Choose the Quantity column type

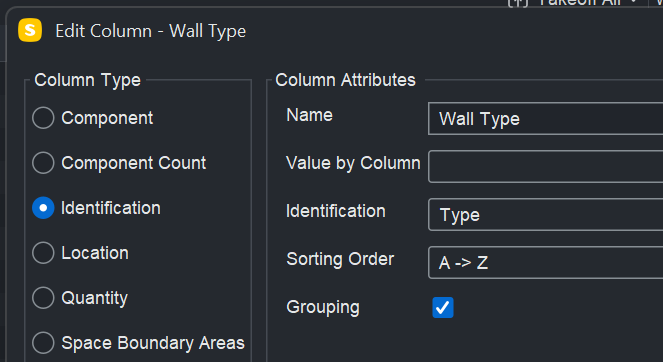click(43, 298)
